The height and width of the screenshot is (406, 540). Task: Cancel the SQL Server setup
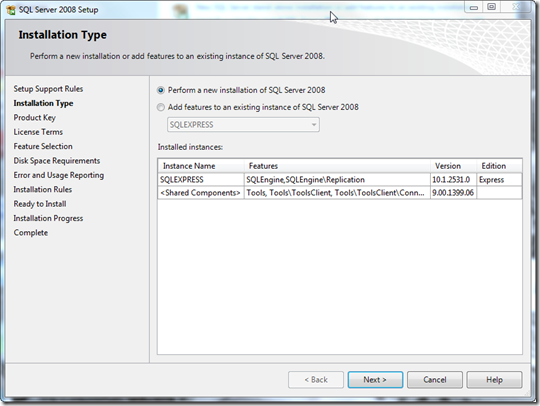pos(435,379)
